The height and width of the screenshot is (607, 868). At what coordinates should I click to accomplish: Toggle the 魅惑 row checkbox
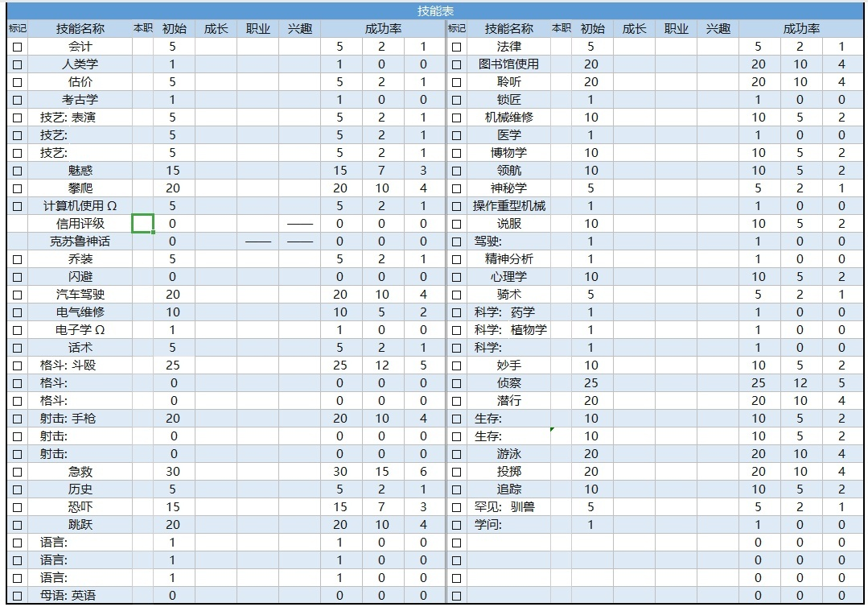(x=17, y=171)
